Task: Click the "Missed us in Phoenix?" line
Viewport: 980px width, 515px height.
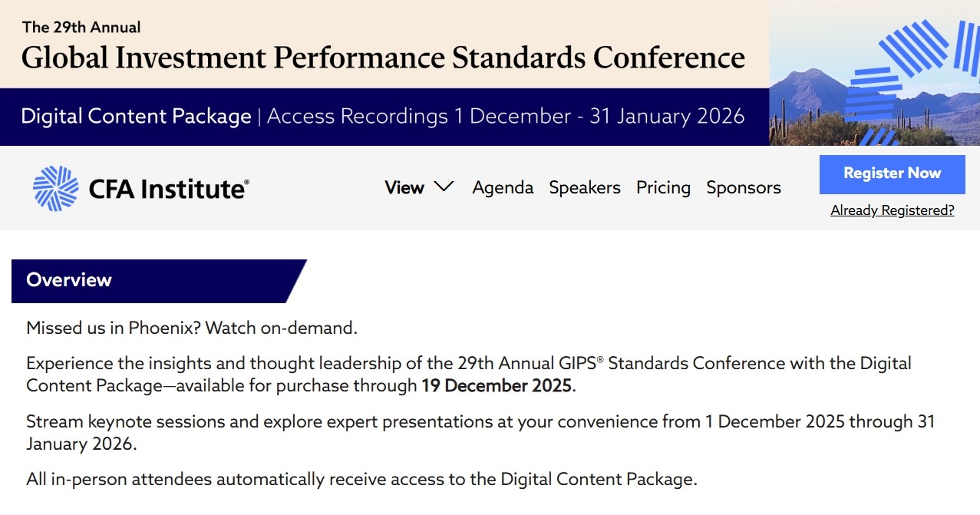Action: [x=192, y=328]
